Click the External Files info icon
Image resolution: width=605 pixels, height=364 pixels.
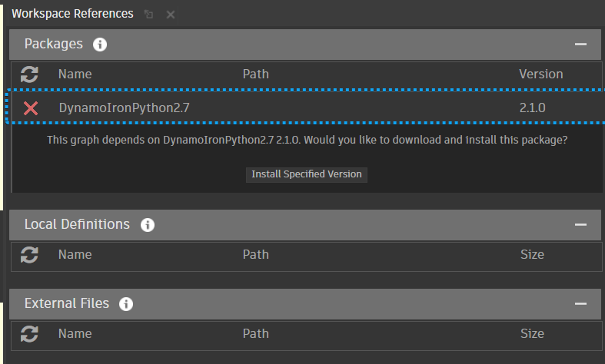click(127, 304)
